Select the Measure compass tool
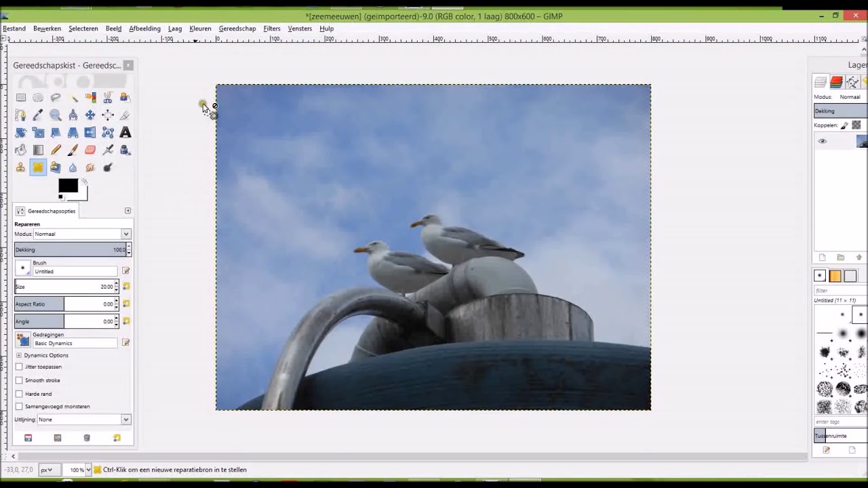868x488 pixels. [x=73, y=115]
